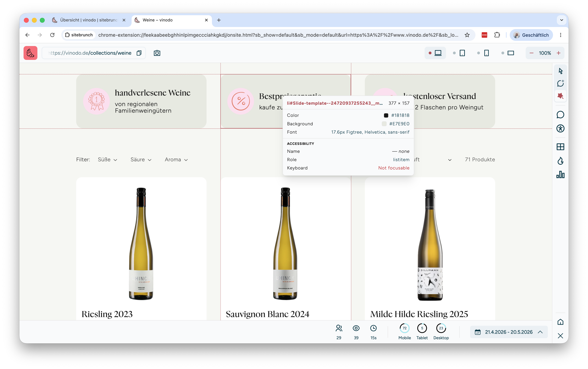
Task: Expand the Süße filter dropdown
Action: point(108,160)
